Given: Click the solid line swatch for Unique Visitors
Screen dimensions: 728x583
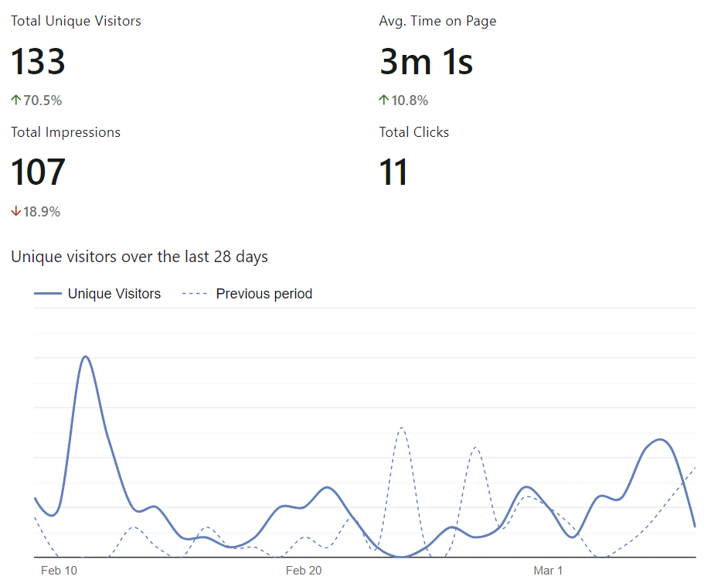Looking at the screenshot, I should 48,294.
